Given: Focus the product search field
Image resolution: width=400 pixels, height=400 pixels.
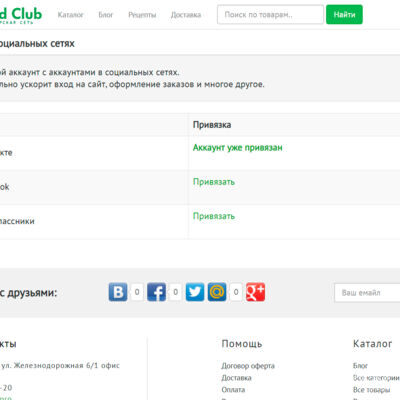Looking at the screenshot, I should tap(270, 14).
